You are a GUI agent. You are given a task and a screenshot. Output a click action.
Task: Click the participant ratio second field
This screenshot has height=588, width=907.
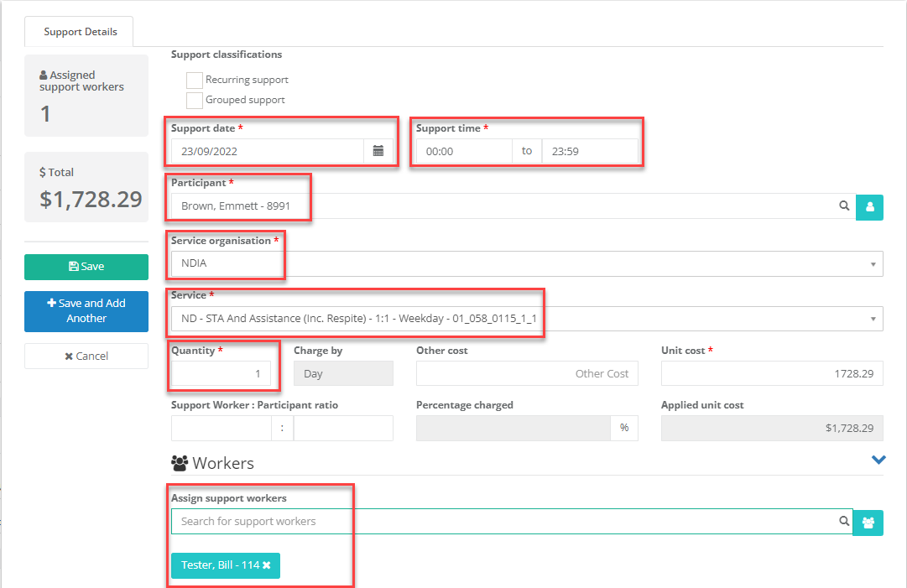(344, 429)
